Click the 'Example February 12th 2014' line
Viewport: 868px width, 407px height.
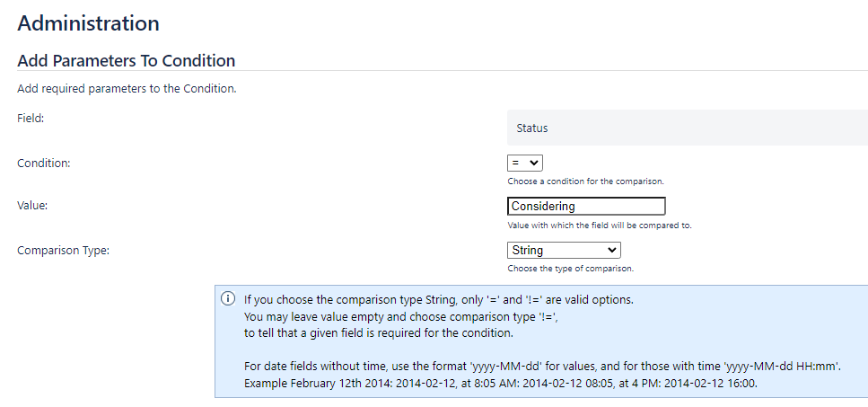pyautogui.click(x=501, y=383)
